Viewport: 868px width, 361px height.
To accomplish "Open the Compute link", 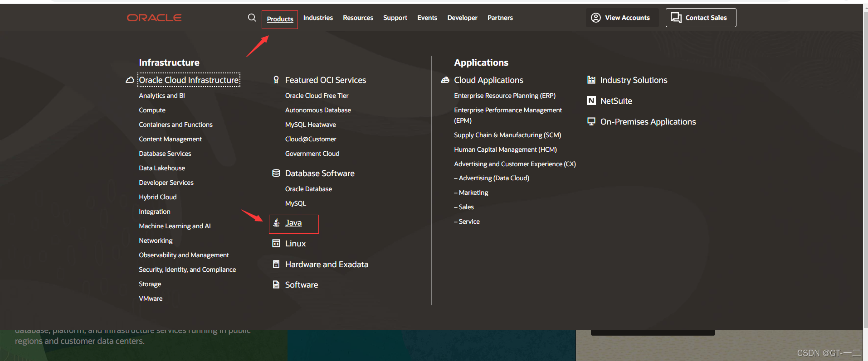I will [152, 110].
